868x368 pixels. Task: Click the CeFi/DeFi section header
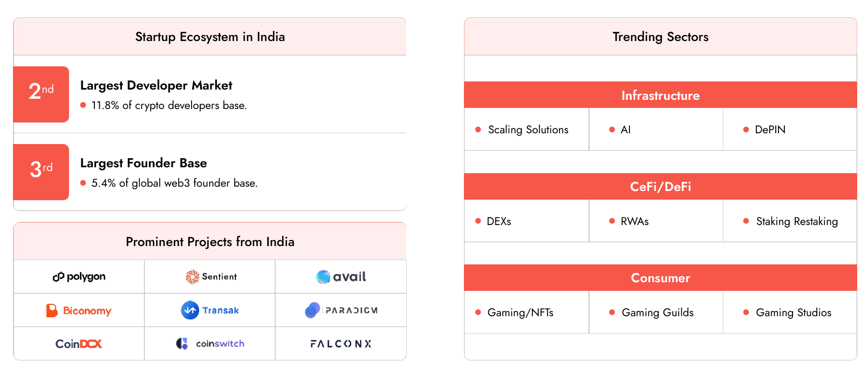(660, 187)
